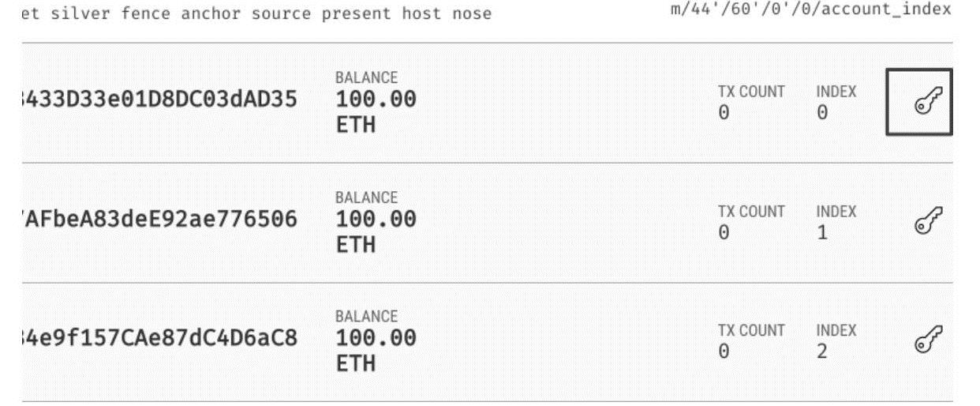Screen dimensions: 980x406
Task: Click the BALANCE label in the third row
Action: (x=367, y=316)
